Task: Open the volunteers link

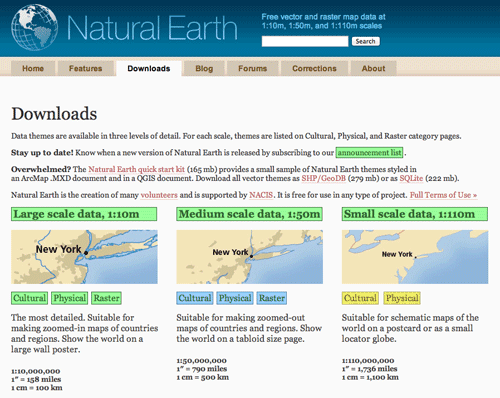Action: (x=159, y=195)
